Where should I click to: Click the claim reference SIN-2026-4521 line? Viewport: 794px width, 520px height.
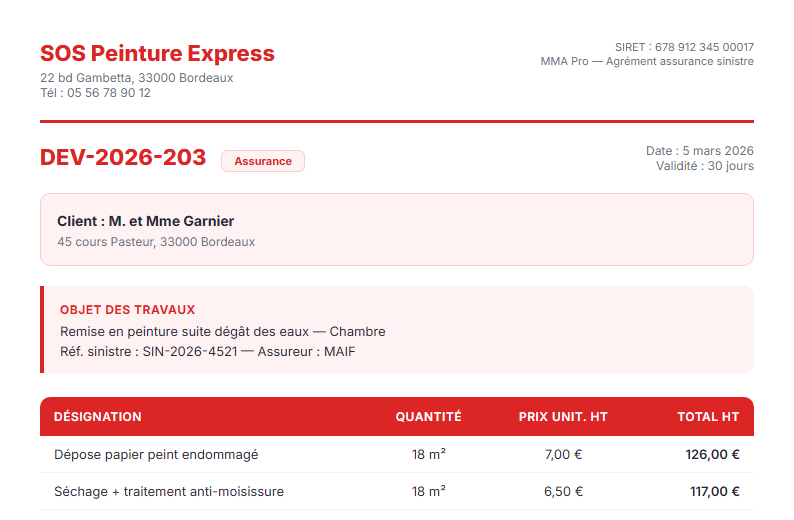tap(207, 352)
